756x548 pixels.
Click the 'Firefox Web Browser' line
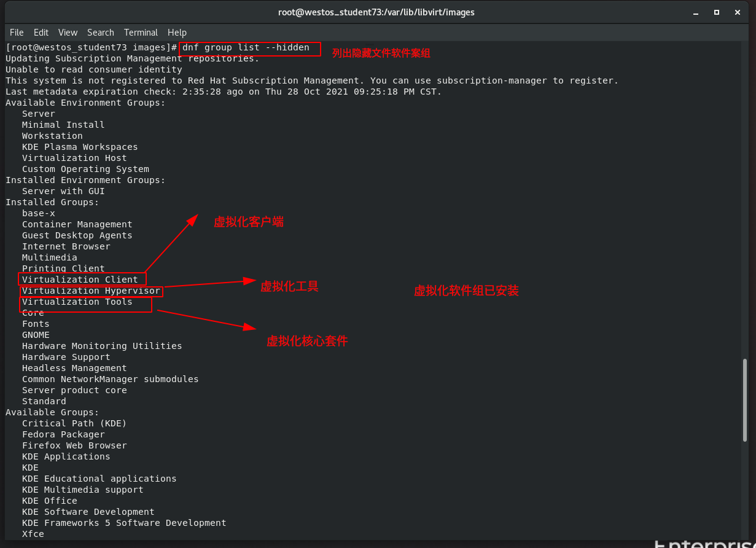point(74,445)
